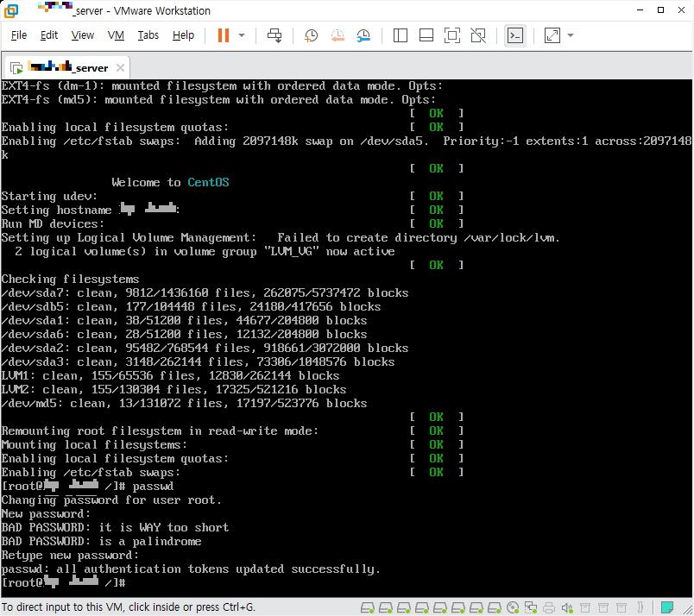Open the teal message log note icon
694x616 pixels.
(667, 607)
